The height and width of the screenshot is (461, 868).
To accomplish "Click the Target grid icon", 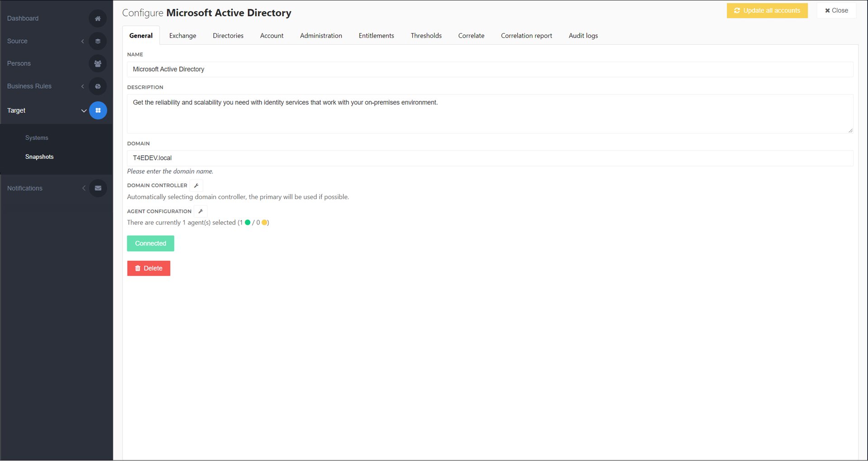I will 98,110.
